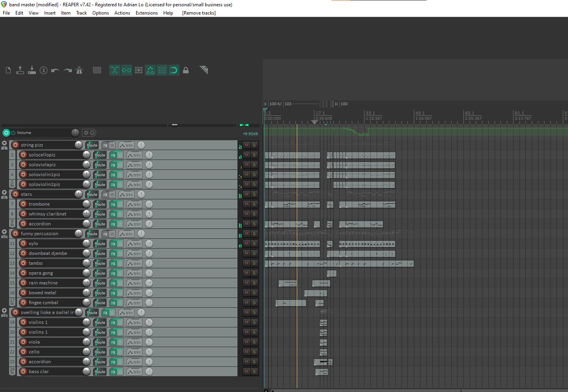568x392 pixels.
Task: Open the Track menu
Action: [81, 13]
